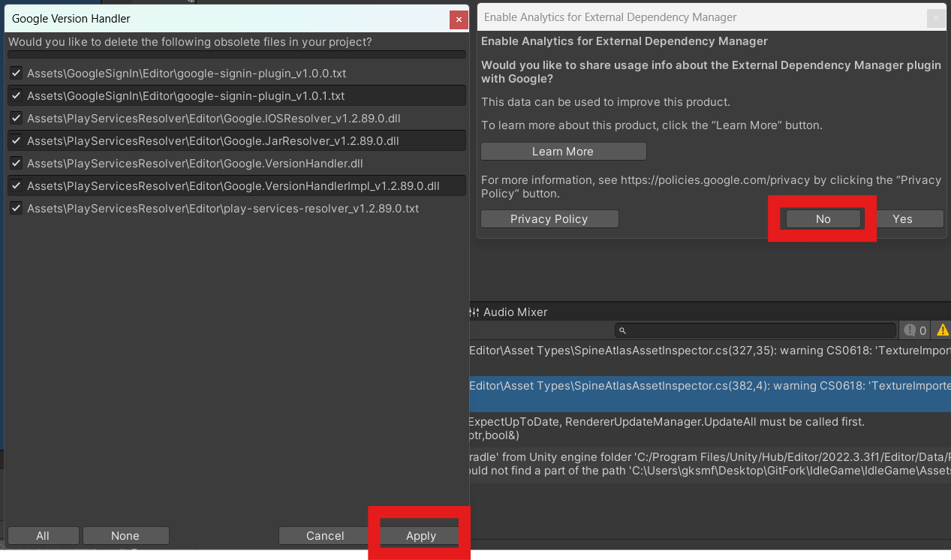Click the horizontal scrollbar under the delete prompt

(x=237, y=55)
